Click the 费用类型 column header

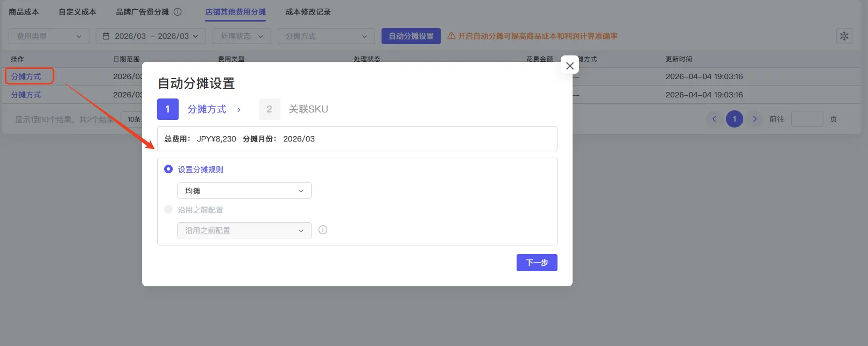point(231,59)
